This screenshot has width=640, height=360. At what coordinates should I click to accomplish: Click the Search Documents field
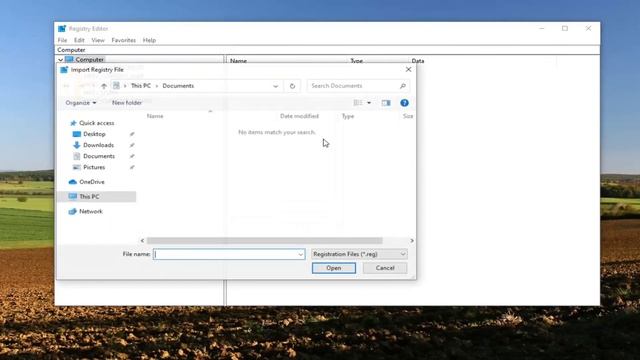[353, 86]
